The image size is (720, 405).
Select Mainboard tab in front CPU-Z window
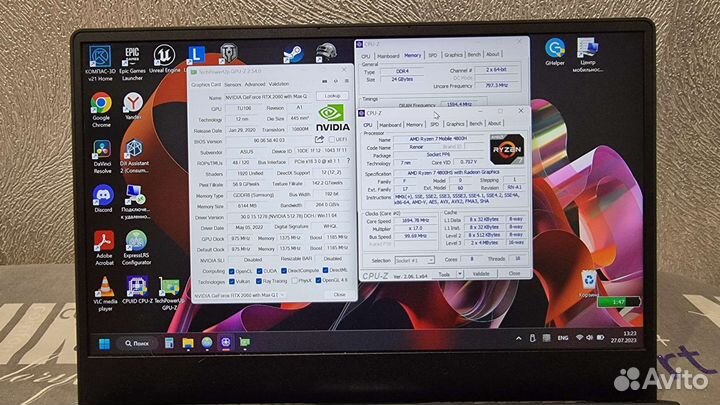click(390, 125)
